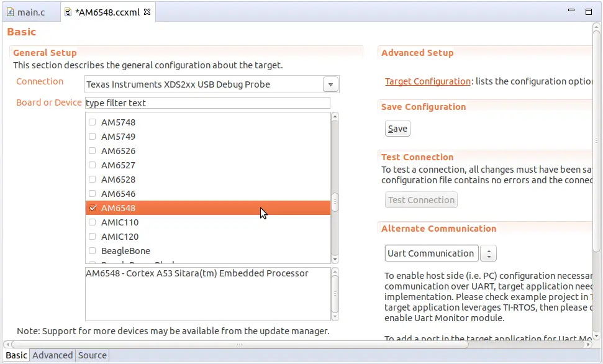This screenshot has width=603, height=364.
Task: Open the Uart Communication spinner arrows
Action: click(489, 253)
